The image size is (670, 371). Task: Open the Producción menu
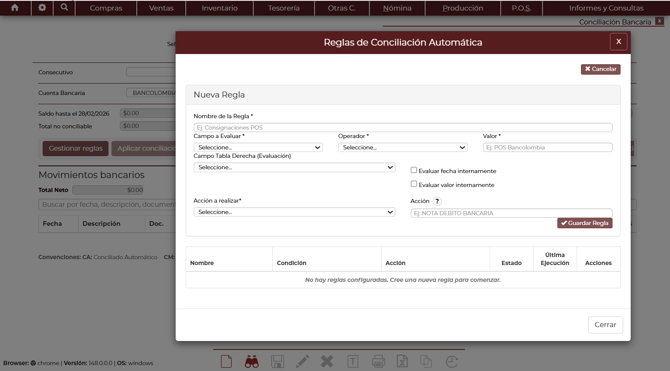(x=463, y=8)
